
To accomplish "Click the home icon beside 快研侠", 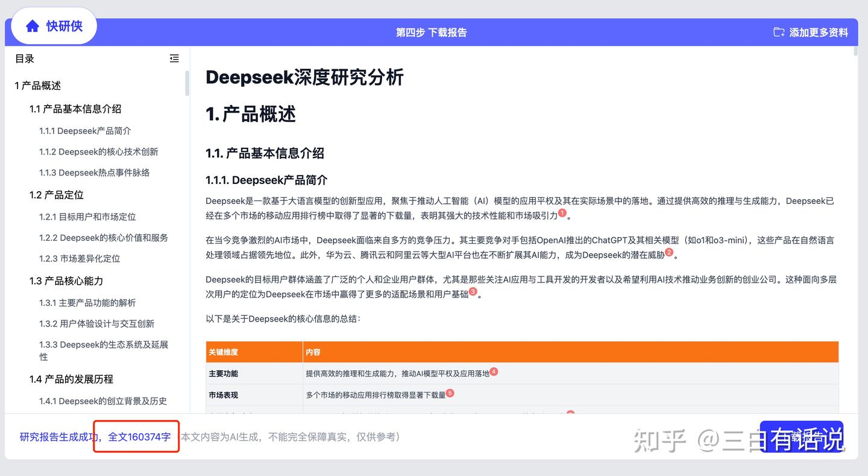I will click(x=33, y=27).
